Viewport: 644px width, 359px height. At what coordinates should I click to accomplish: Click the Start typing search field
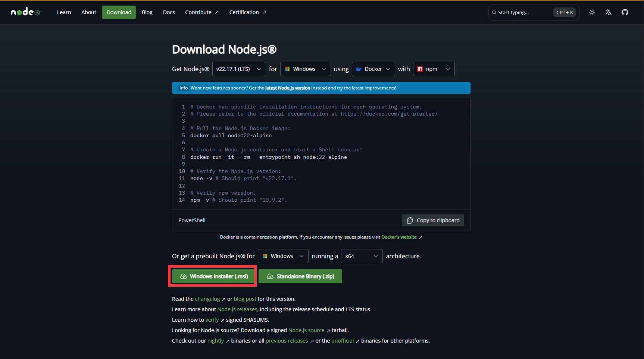[x=522, y=12]
